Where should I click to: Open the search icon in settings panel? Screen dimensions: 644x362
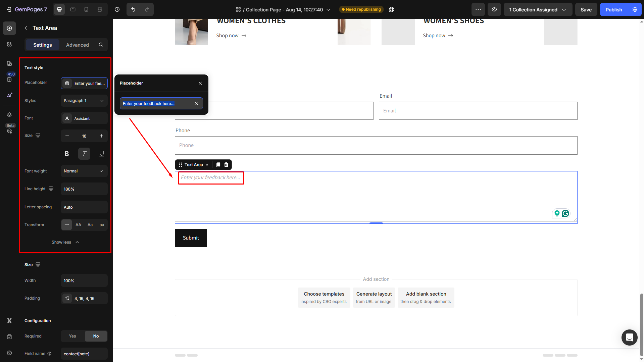click(x=101, y=45)
